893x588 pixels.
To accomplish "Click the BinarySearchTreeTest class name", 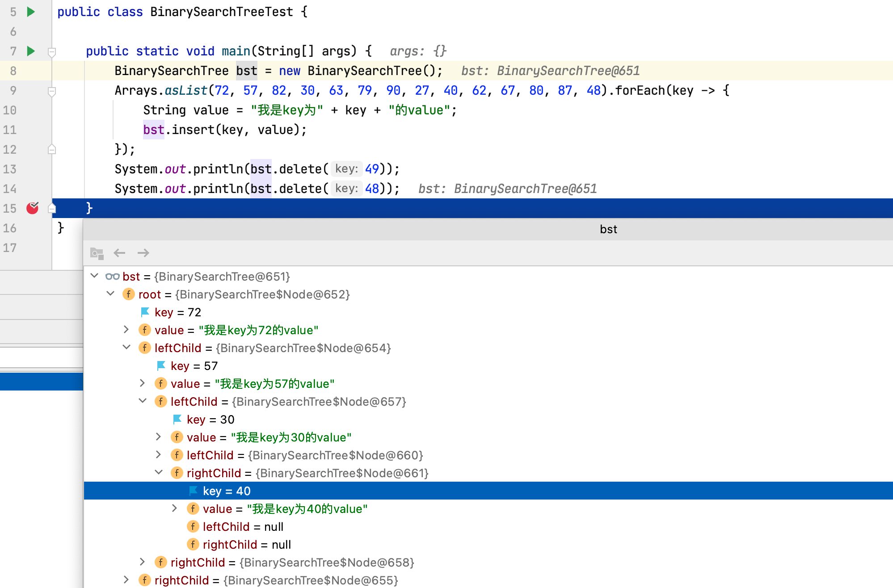I will [222, 12].
